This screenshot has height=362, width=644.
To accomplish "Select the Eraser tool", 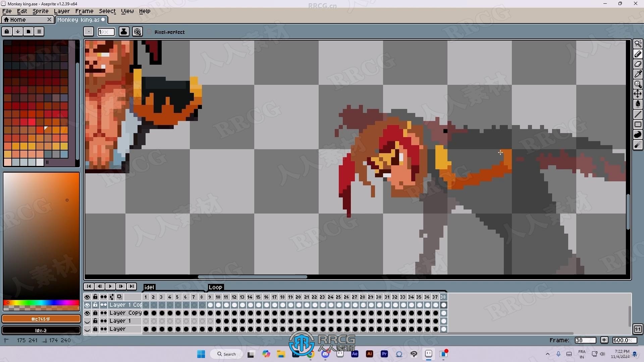I will pos(638,64).
